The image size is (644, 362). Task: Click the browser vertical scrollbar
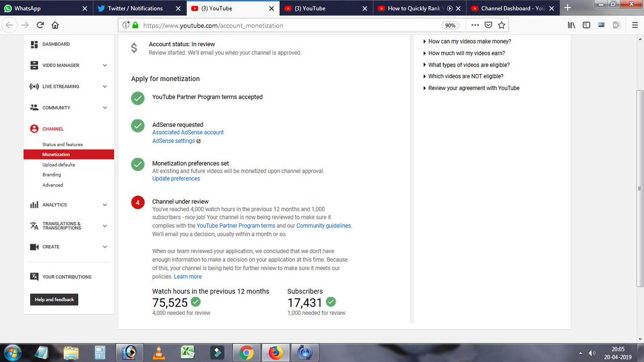tap(639, 188)
